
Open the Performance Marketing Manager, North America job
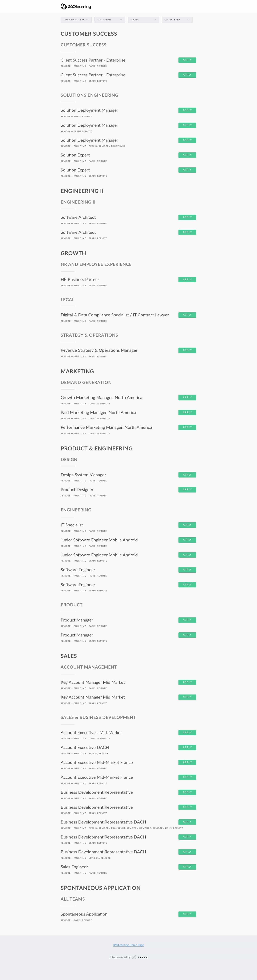106,427
